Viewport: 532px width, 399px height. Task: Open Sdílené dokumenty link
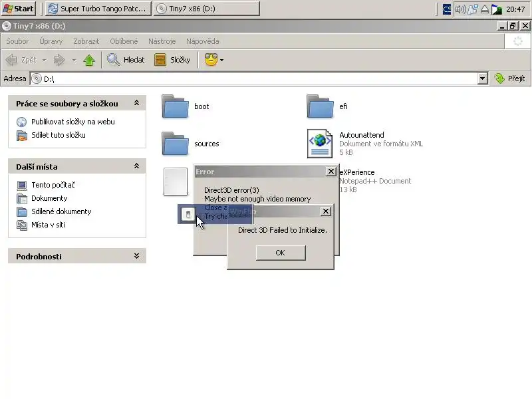click(x=61, y=211)
